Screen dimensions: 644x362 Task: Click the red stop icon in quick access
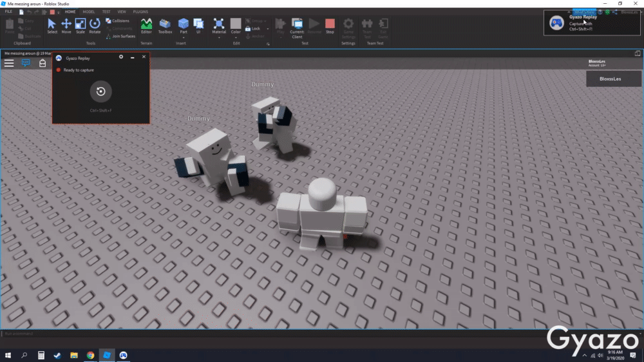click(52, 12)
